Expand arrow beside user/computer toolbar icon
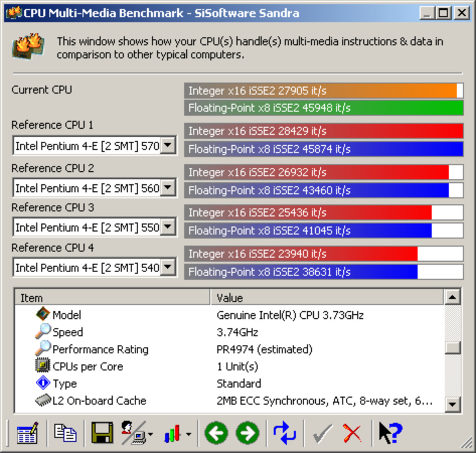 151,434
